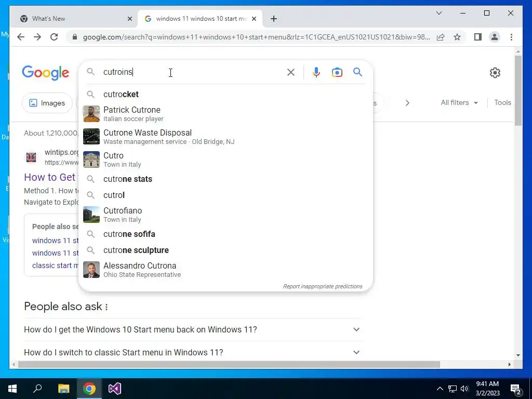Go forward with the browser forward arrow

pyautogui.click(x=37, y=37)
